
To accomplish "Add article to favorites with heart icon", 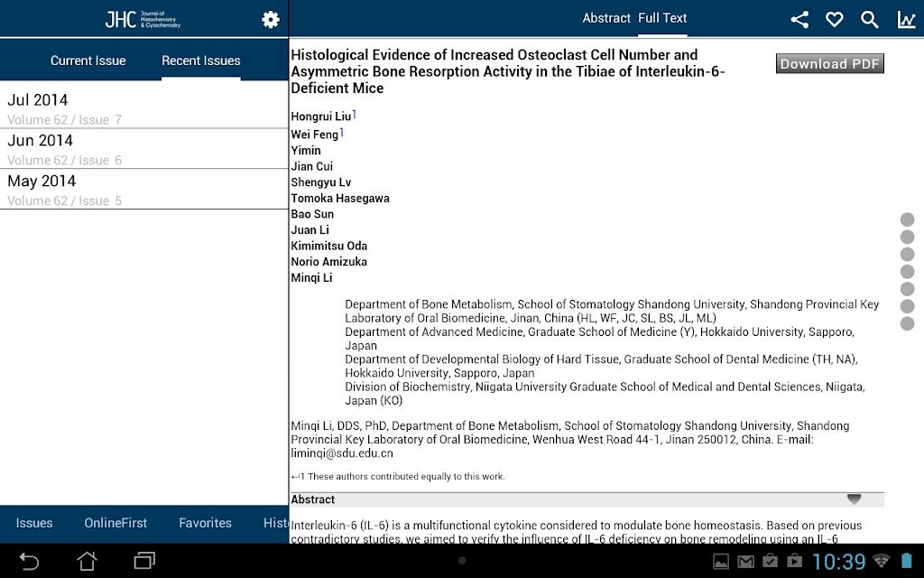I will pyautogui.click(x=834, y=20).
